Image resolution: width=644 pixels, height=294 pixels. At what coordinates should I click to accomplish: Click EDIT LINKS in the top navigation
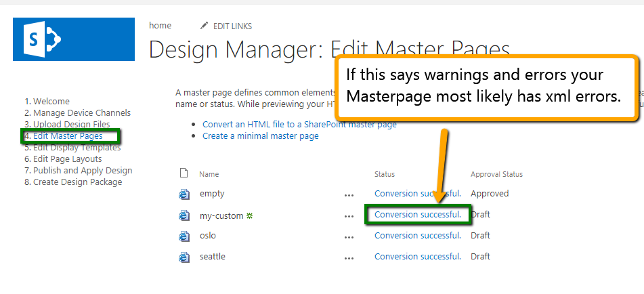pyautogui.click(x=232, y=26)
